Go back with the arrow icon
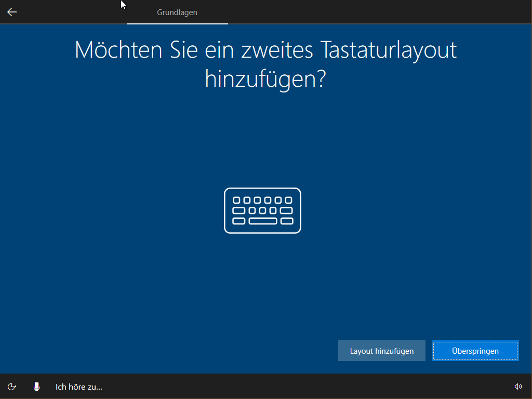This screenshot has width=532, height=399. pos(12,12)
